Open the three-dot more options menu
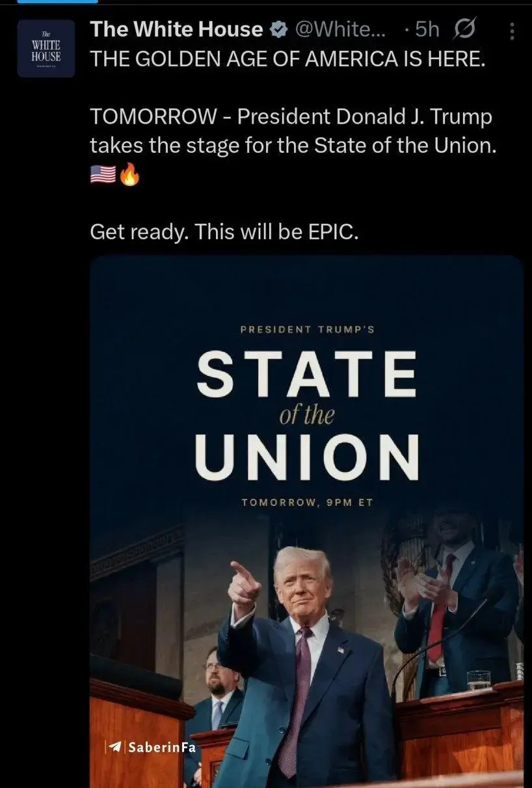The image size is (532, 788). pos(512,30)
